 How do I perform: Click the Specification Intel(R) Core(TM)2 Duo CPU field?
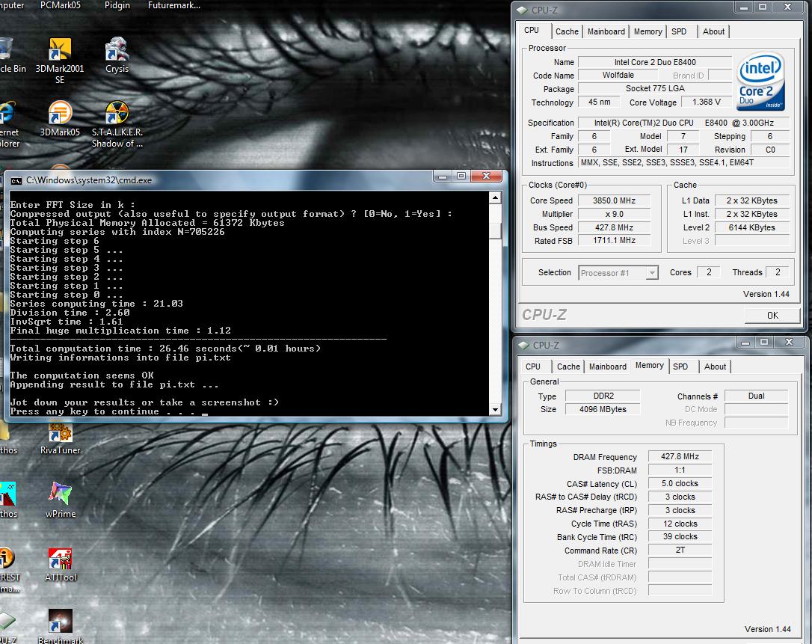pyautogui.click(x=683, y=123)
